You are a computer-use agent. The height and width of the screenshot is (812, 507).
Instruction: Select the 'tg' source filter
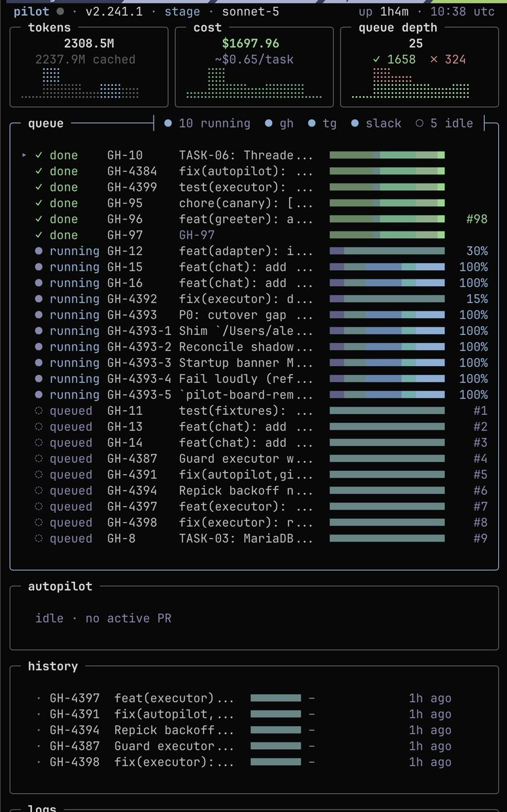coord(322,123)
